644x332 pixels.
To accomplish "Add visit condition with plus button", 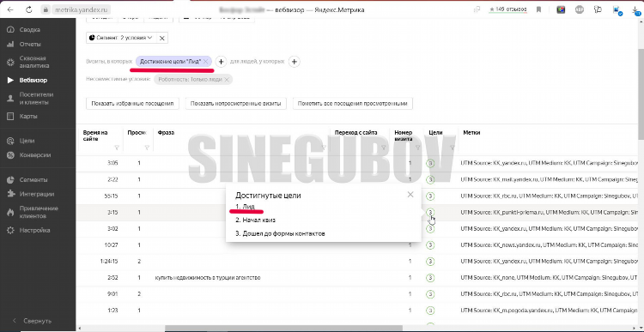I will [x=221, y=62].
